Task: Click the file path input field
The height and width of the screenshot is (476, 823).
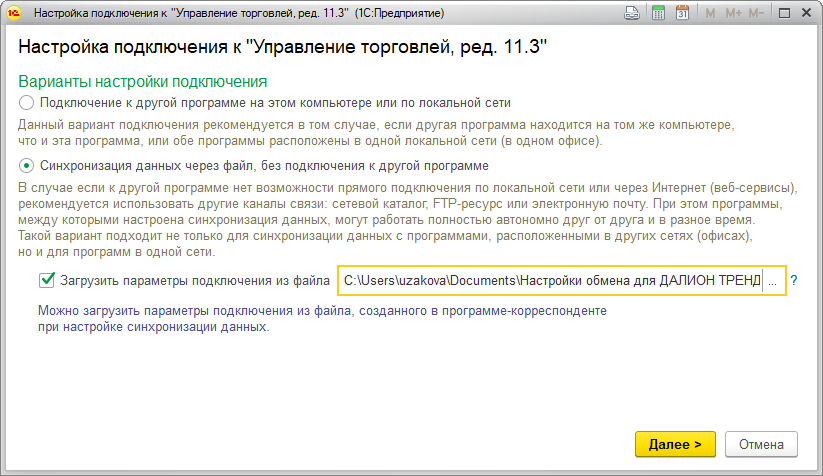Action: [x=552, y=281]
